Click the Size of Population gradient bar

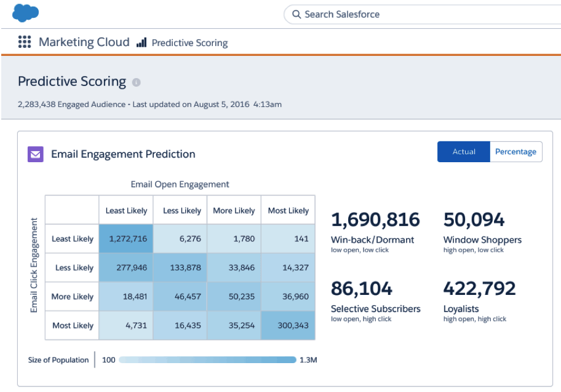click(x=207, y=360)
